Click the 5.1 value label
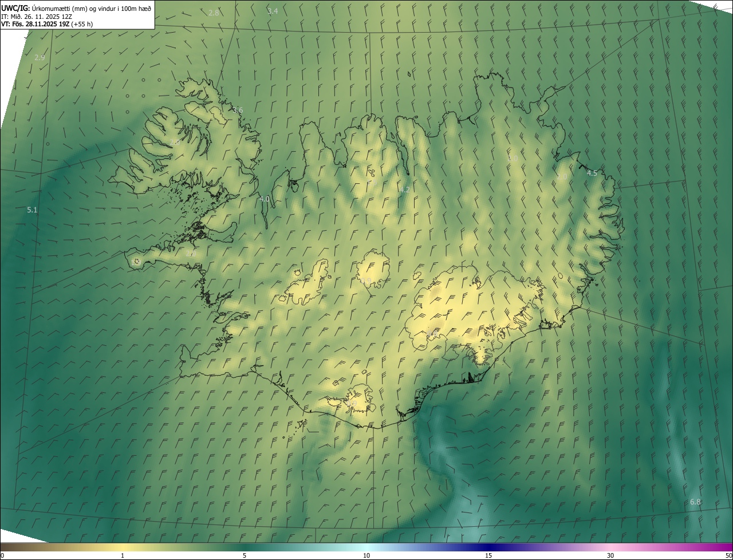Screen dimensions: 733x560 (32, 210)
